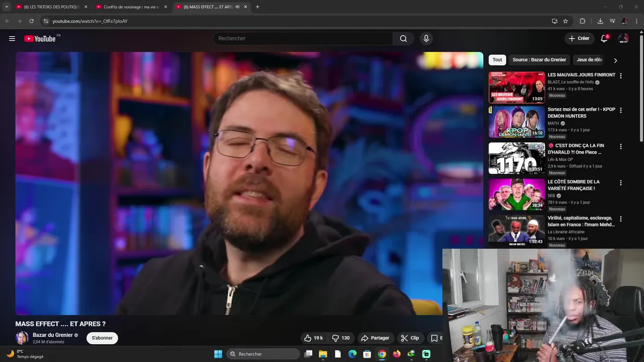Image resolution: width=644 pixels, height=362 pixels.
Task: Click the YouTube Rechercher search field
Action: coord(303,39)
